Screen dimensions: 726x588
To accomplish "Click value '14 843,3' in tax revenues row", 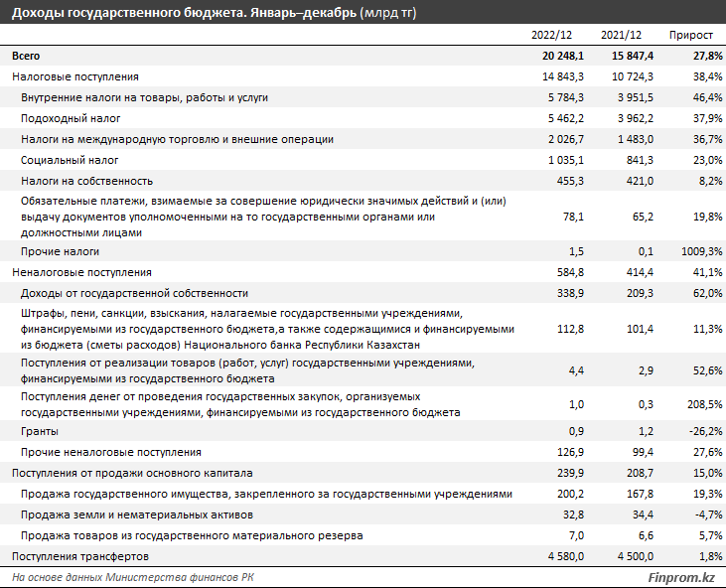I will tap(563, 76).
